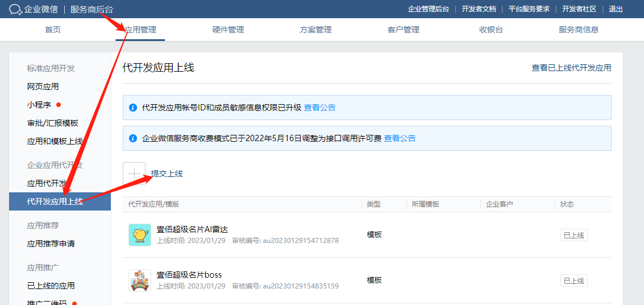The width and height of the screenshot is (644, 305).
Task: Select 应用代开发 sidebar item
Action: point(47,183)
